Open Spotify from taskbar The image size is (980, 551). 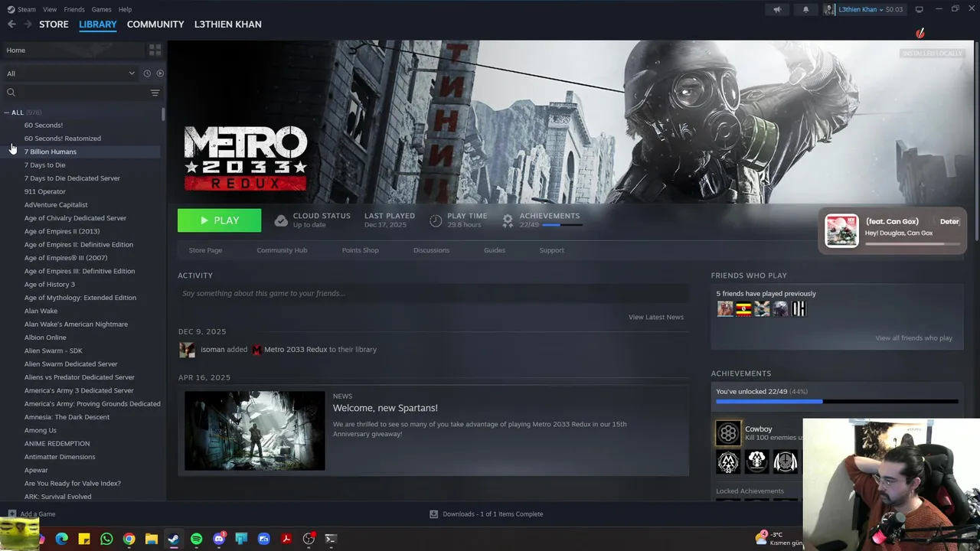click(196, 539)
